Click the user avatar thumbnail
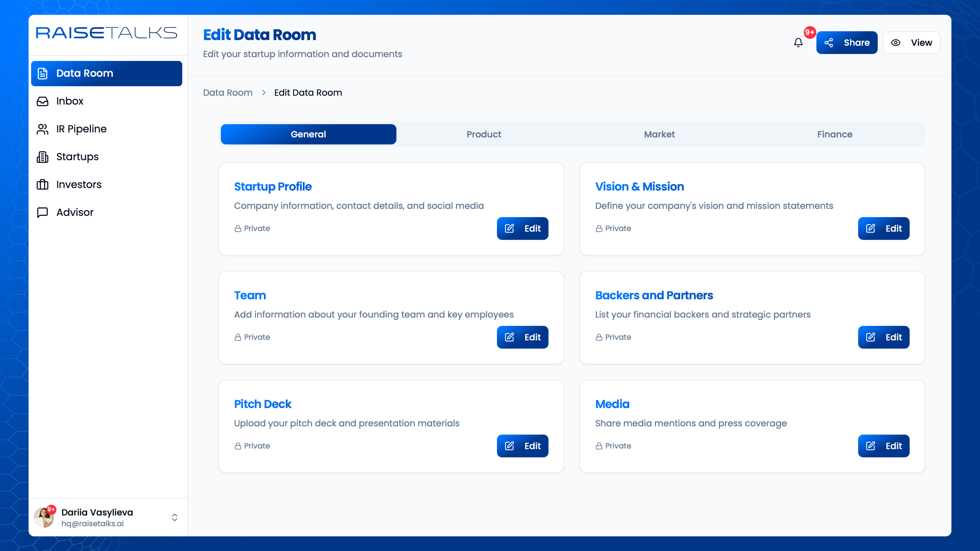The width and height of the screenshot is (980, 551). [x=44, y=518]
